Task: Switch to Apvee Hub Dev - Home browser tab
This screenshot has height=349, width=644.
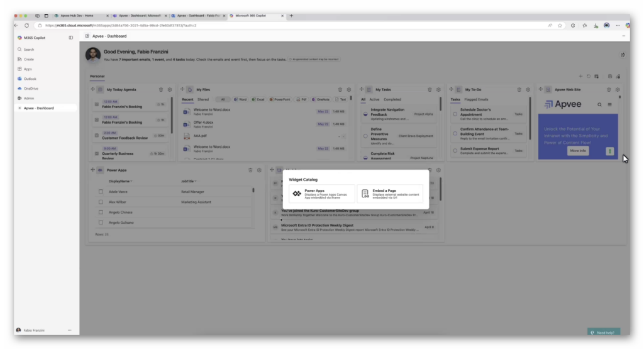Action: coord(81,16)
